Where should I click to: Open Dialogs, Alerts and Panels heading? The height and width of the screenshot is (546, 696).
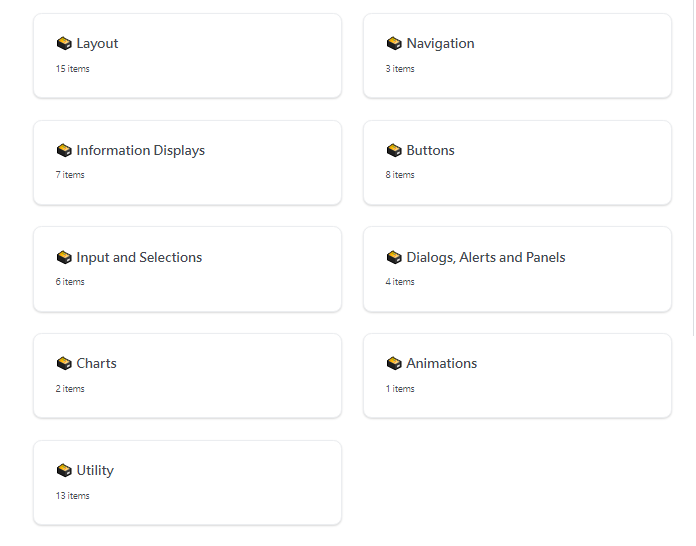[x=486, y=257]
